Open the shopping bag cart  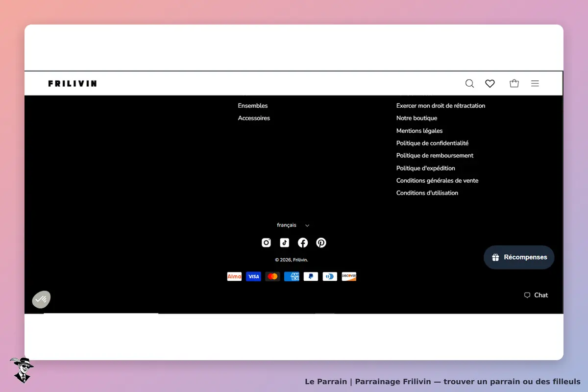tap(514, 83)
